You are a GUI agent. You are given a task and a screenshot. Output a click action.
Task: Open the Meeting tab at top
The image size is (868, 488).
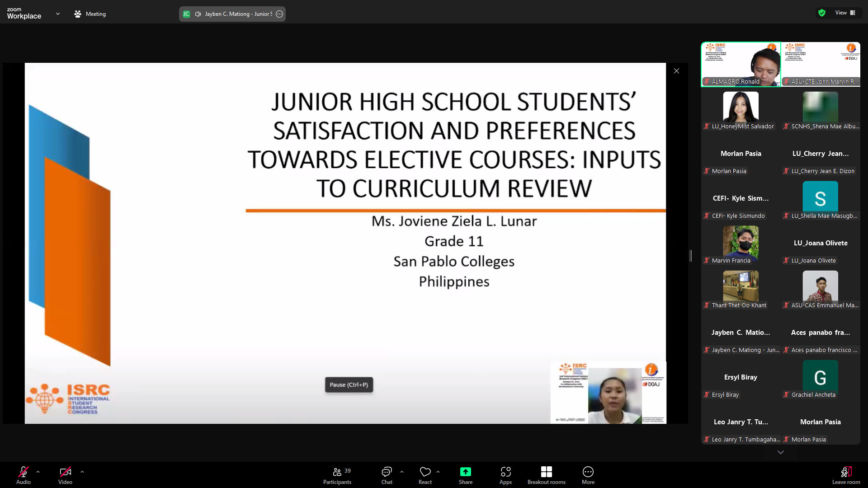click(x=90, y=14)
